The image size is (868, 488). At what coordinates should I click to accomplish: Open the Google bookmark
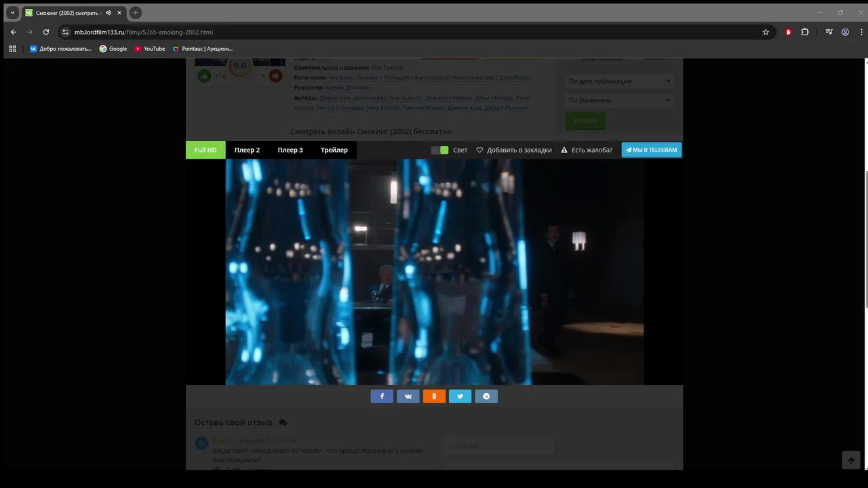(x=113, y=49)
